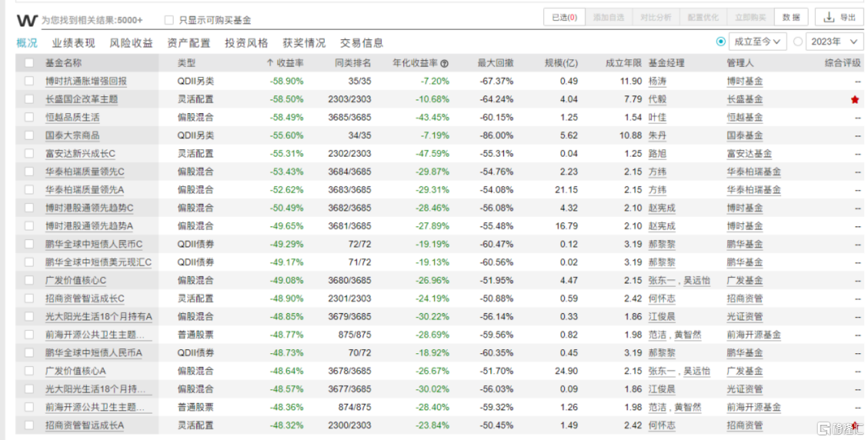
Task: Click manager 路旭 link
Action: click(x=657, y=154)
